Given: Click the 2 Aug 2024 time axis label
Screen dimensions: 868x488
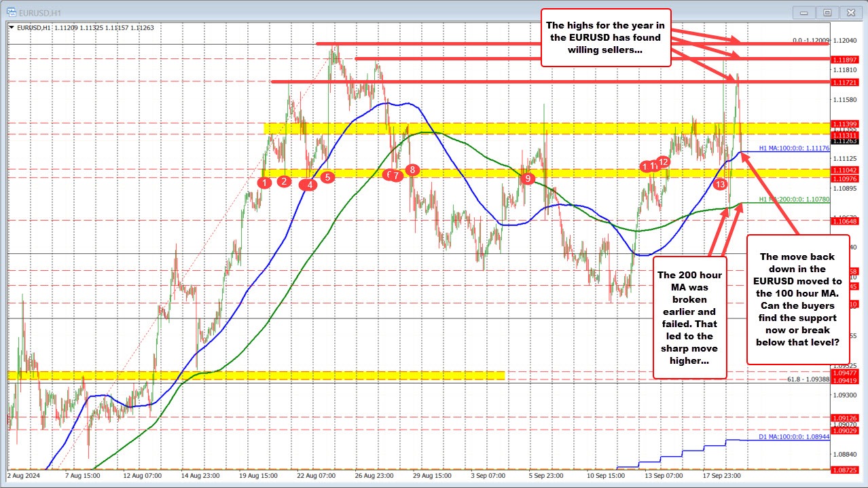Looking at the screenshot, I should click(x=20, y=476).
